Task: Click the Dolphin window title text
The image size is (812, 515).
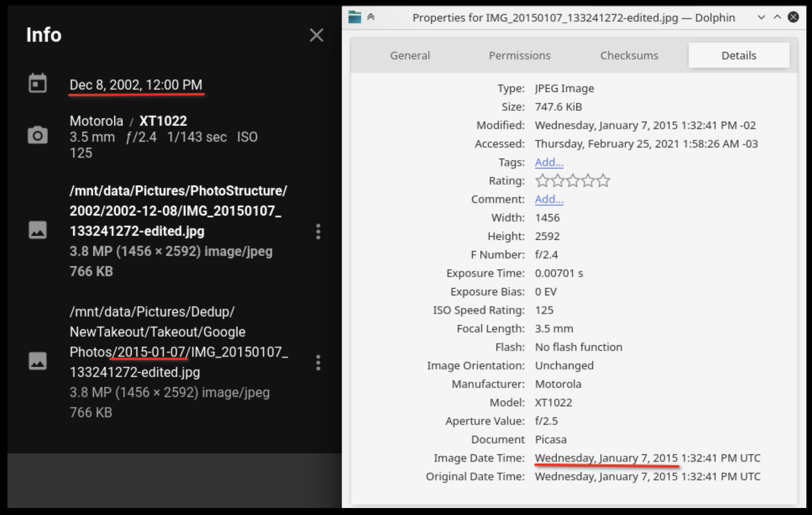Action: coord(574,18)
